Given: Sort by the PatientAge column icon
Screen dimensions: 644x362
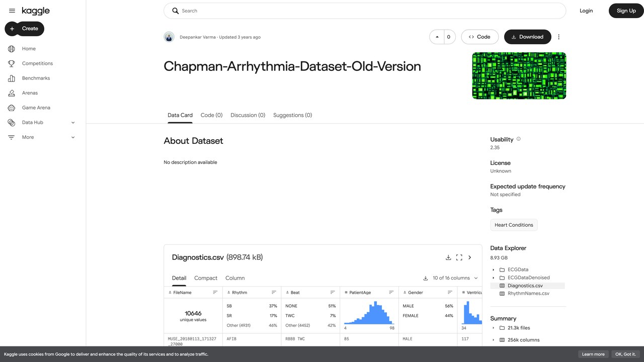Looking at the screenshot, I should point(391,292).
